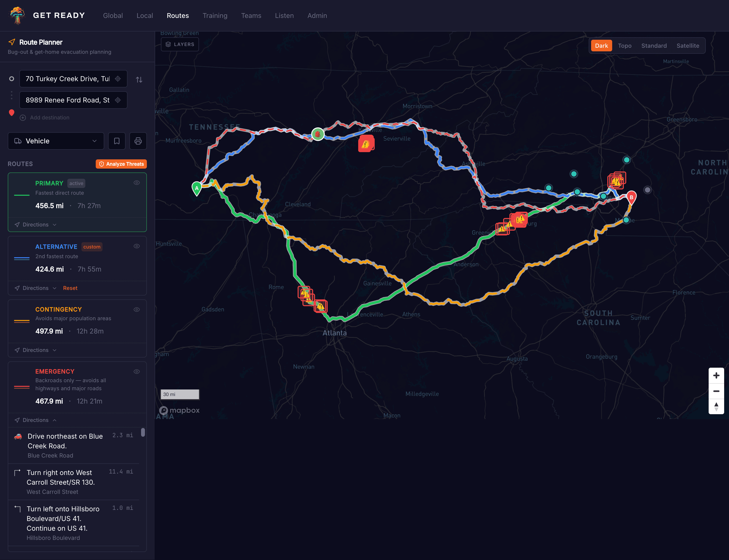Hide the PRIMARY route visibility toggle
The width and height of the screenshot is (729, 560).
tap(136, 182)
